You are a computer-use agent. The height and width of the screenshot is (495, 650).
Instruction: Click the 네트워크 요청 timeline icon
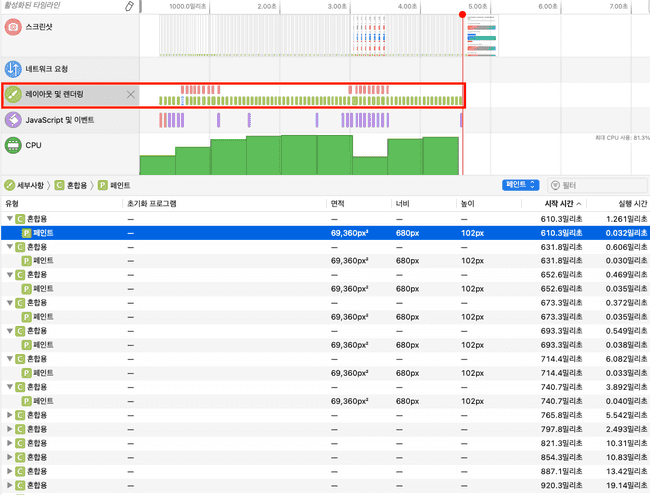tap(14, 69)
